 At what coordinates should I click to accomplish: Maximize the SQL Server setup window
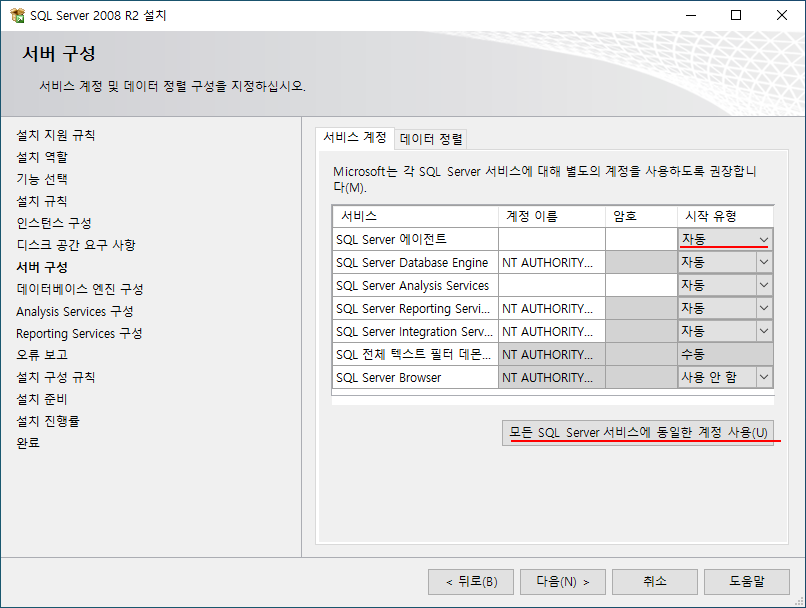[x=736, y=15]
